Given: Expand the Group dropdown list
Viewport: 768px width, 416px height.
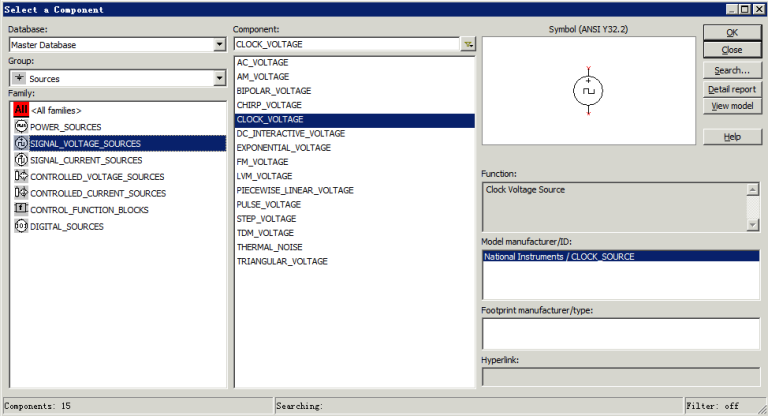Looking at the screenshot, I should point(219,78).
